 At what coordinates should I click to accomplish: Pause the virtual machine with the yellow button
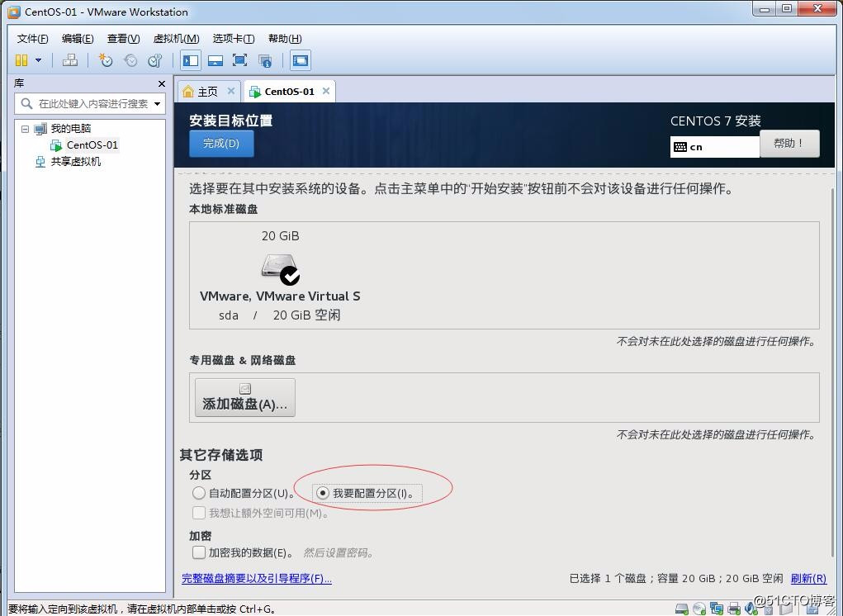point(21,60)
